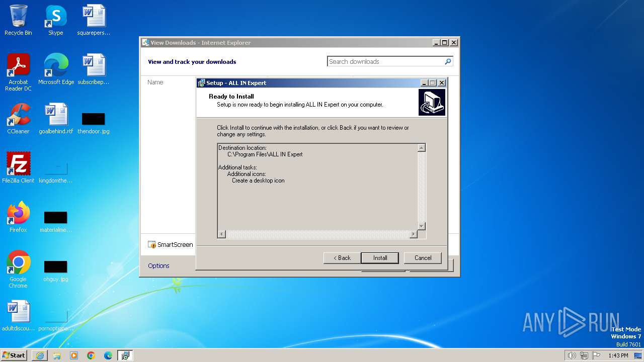Screen dimensions: 644x362
Task: Click the installer computer graphic in the Setup header
Action: pyautogui.click(x=432, y=102)
